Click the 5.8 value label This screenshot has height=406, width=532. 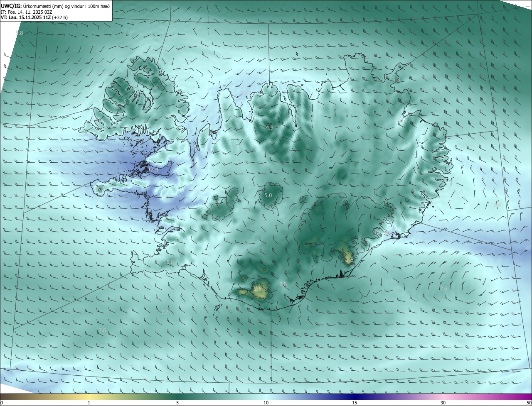pyautogui.click(x=19, y=33)
